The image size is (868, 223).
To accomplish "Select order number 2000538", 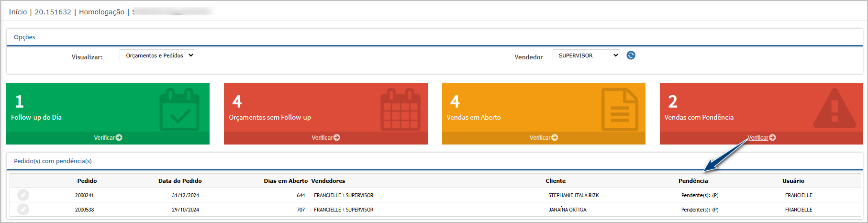I will [84, 210].
